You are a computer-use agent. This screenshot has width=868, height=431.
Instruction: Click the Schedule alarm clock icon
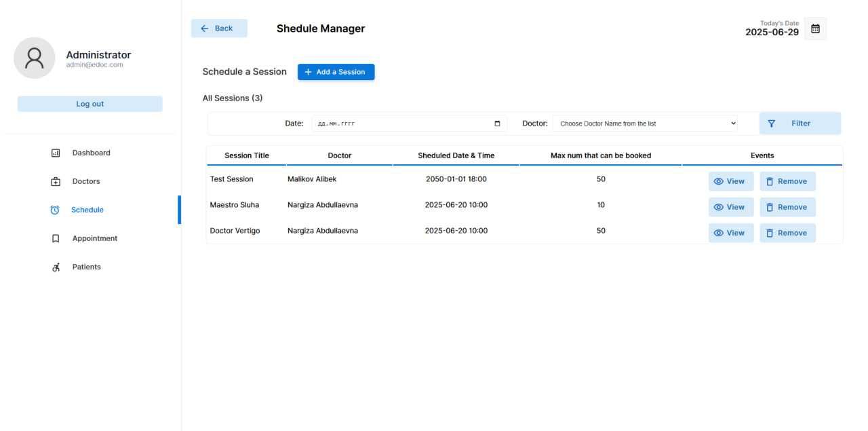55,210
